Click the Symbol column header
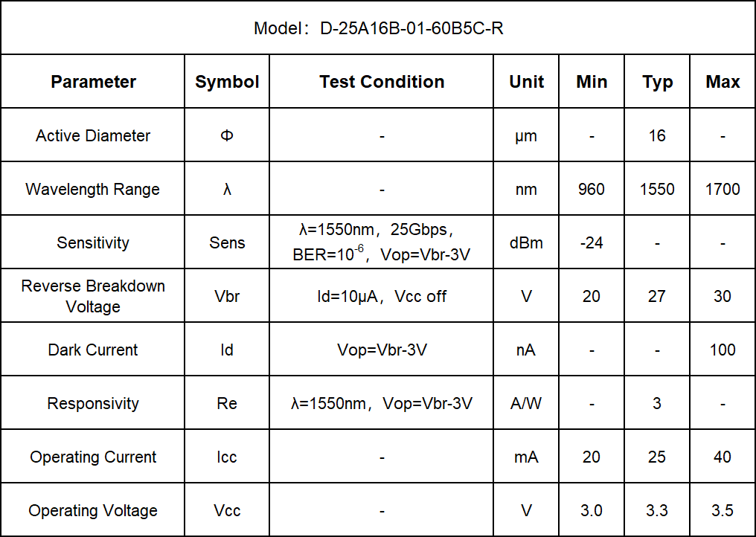 point(227,82)
